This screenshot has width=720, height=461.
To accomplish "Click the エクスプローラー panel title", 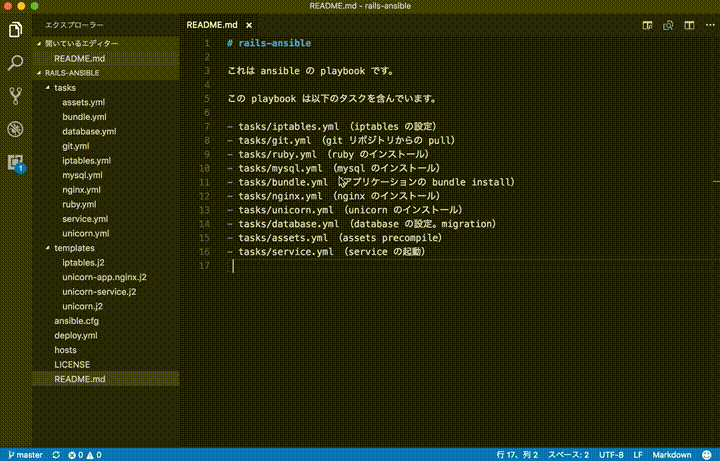I will pyautogui.click(x=74, y=25).
